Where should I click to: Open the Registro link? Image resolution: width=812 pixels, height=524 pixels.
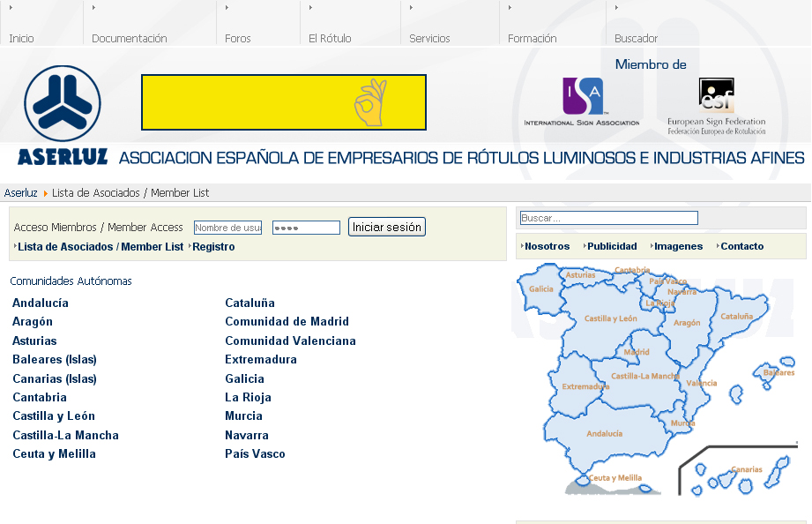[x=213, y=247]
